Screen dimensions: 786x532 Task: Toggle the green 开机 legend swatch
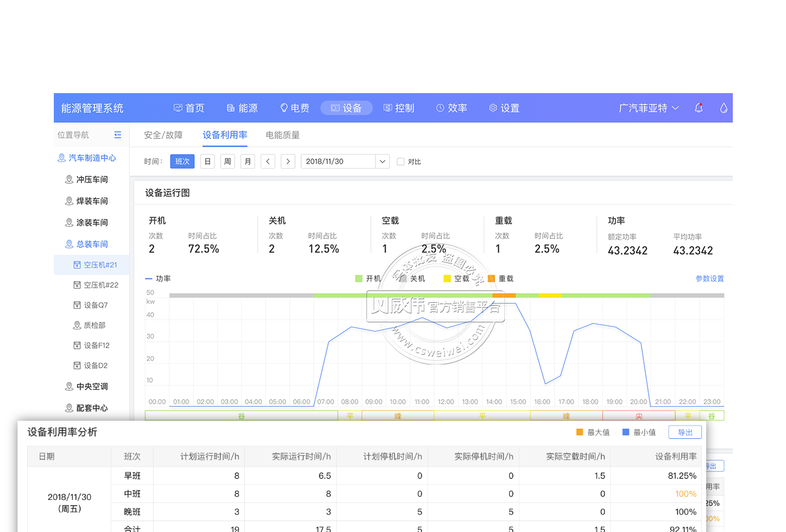tap(359, 279)
